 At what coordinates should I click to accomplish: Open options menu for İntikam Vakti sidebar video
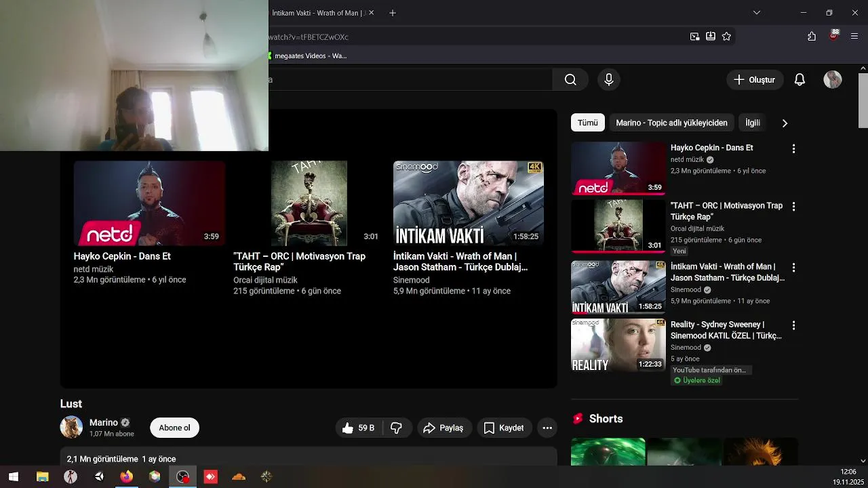tap(793, 267)
